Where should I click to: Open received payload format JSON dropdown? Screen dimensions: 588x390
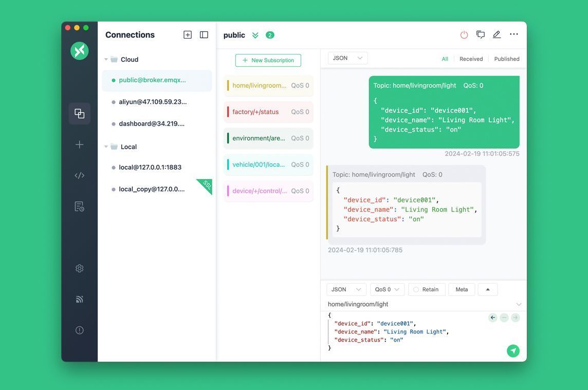coord(347,58)
